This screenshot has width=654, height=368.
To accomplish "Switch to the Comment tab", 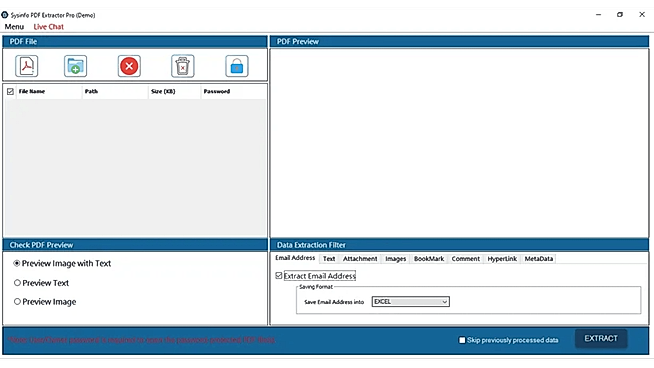I will tap(465, 259).
